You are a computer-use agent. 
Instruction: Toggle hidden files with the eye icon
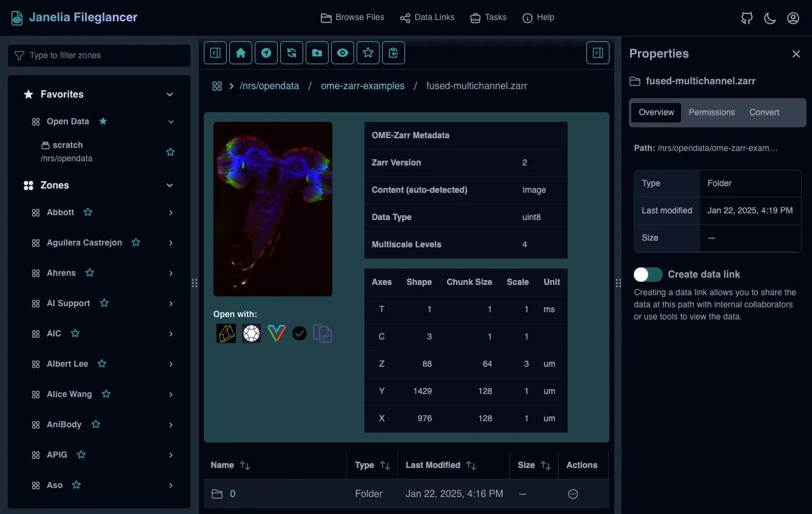[343, 53]
